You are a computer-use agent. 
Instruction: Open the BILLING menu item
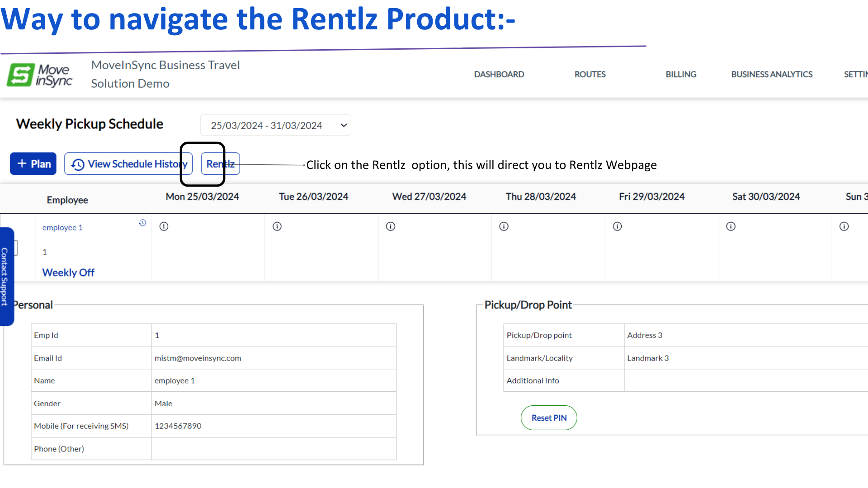(680, 75)
